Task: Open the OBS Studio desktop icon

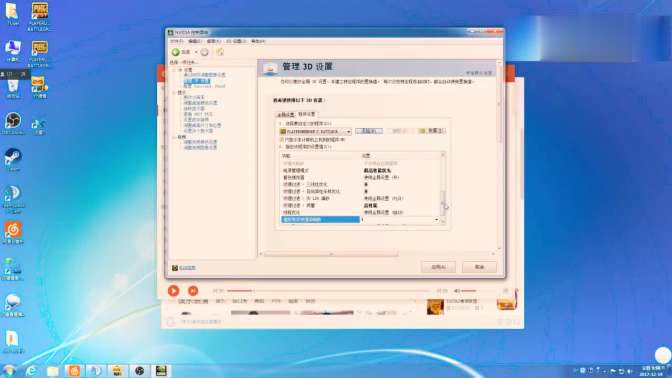Action: tap(13, 122)
